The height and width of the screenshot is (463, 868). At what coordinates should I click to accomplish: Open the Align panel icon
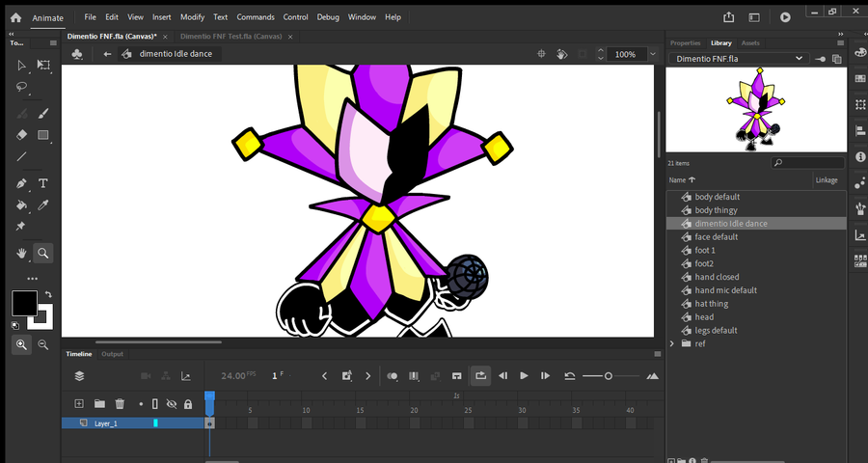click(x=859, y=131)
